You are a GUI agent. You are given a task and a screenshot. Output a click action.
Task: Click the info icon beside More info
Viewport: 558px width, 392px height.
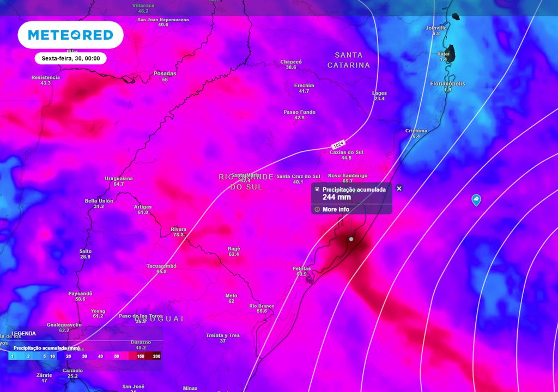pyautogui.click(x=317, y=210)
